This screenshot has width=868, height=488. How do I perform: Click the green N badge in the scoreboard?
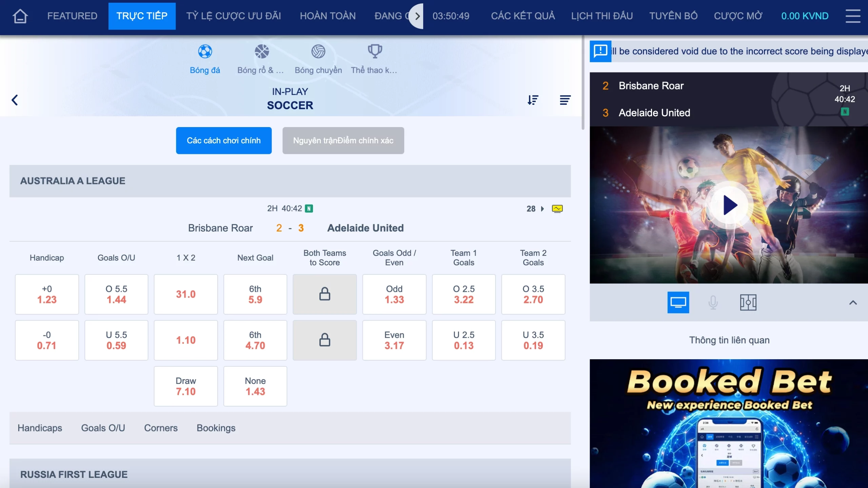click(x=845, y=111)
